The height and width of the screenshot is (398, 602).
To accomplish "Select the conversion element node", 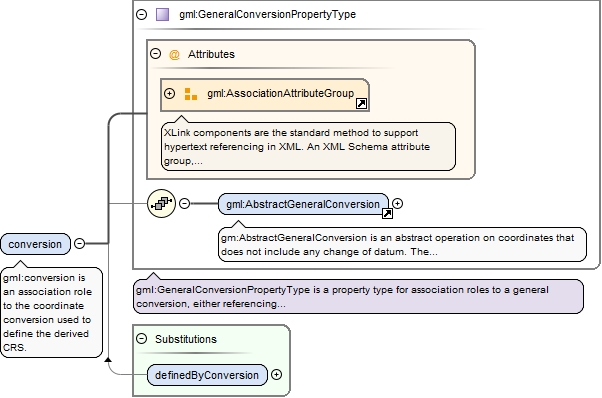I will (x=36, y=244).
